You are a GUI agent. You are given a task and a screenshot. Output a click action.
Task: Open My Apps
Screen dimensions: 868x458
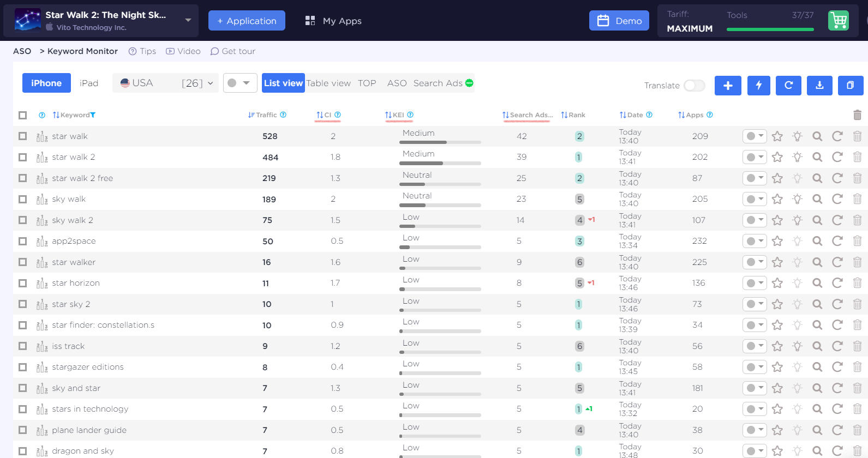tap(333, 21)
